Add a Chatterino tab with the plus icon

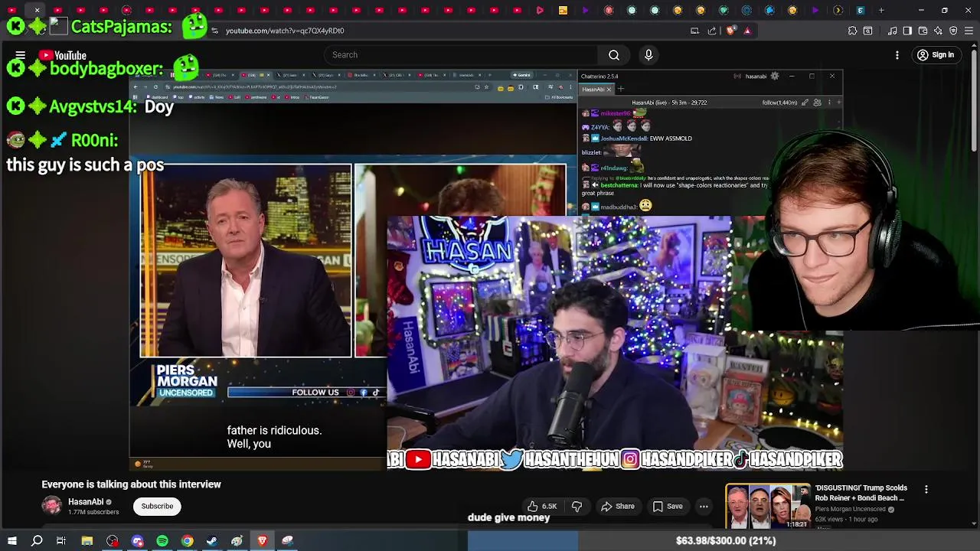[x=621, y=90]
